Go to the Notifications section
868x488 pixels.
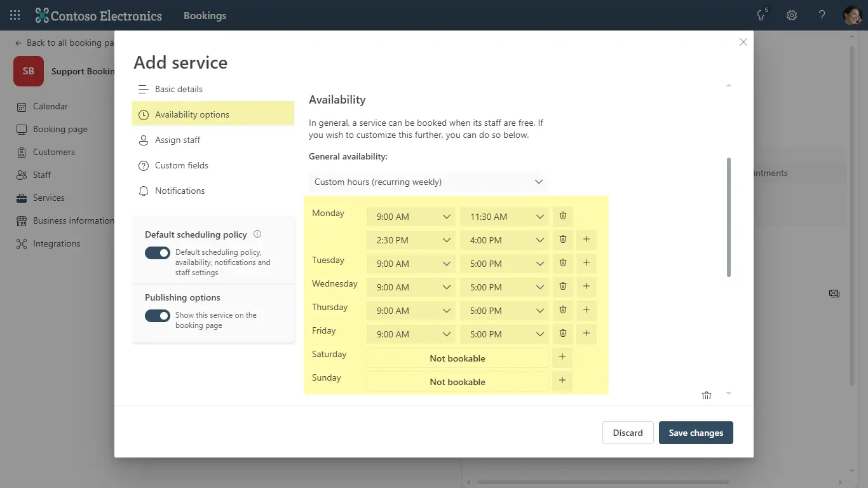click(180, 191)
